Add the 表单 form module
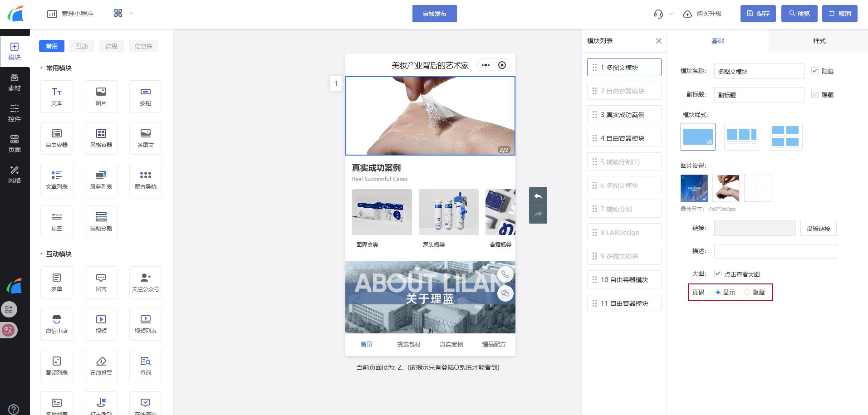 57,283
